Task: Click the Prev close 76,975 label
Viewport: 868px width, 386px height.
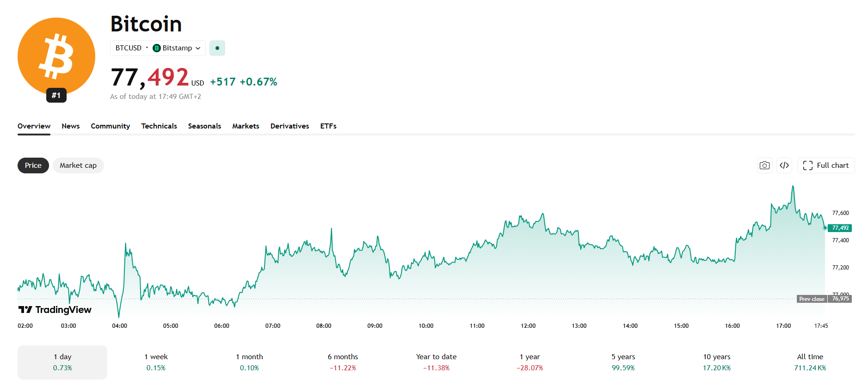Action: pyautogui.click(x=824, y=299)
